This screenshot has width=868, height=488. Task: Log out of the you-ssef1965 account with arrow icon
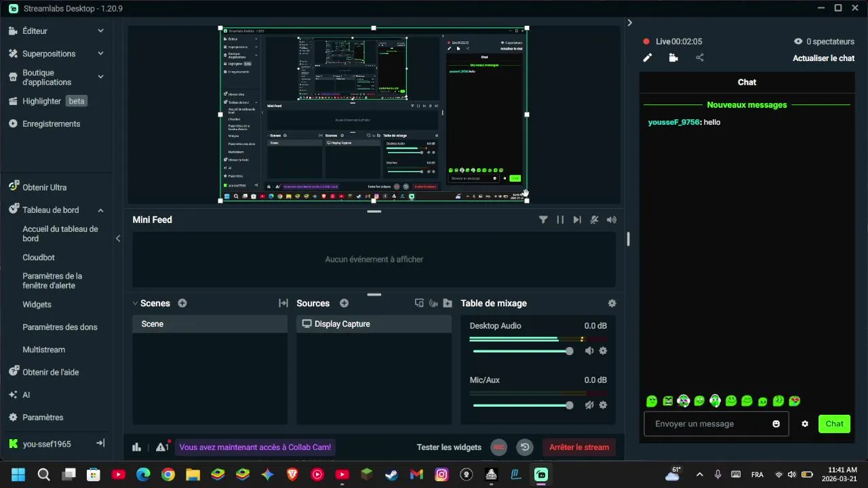[100, 443]
